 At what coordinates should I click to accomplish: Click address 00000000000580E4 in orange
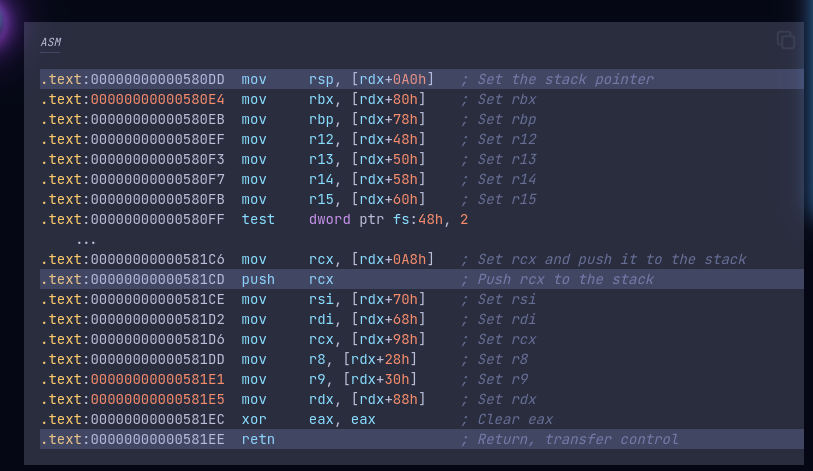pyautogui.click(x=157, y=99)
